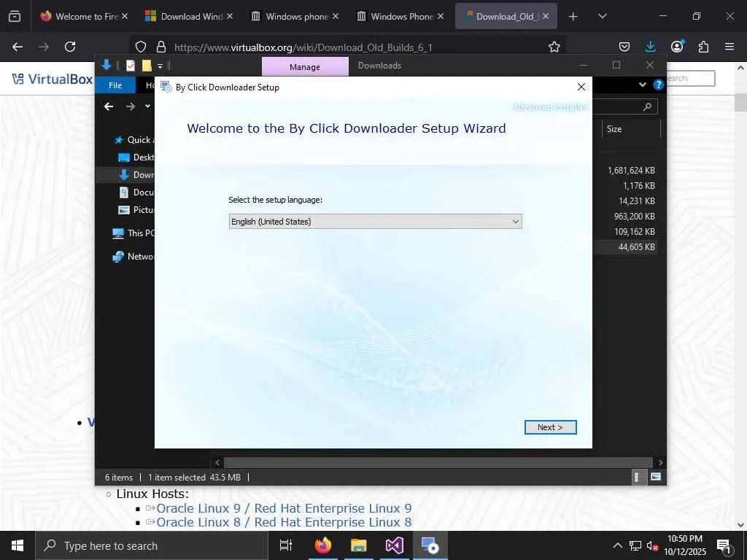The image size is (747, 560).
Task: Select the Manage ribbon tab in Explorer
Action: pos(305,66)
